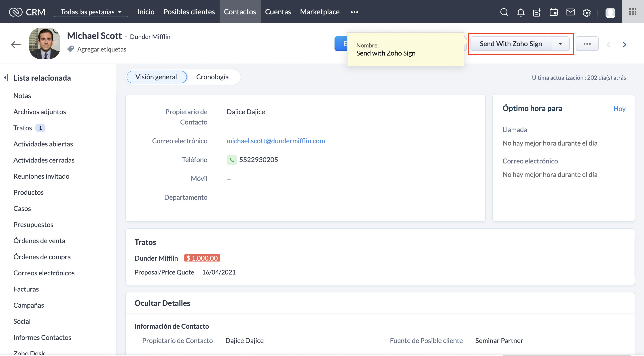Open Archivos adjuntos in related list

(x=40, y=112)
